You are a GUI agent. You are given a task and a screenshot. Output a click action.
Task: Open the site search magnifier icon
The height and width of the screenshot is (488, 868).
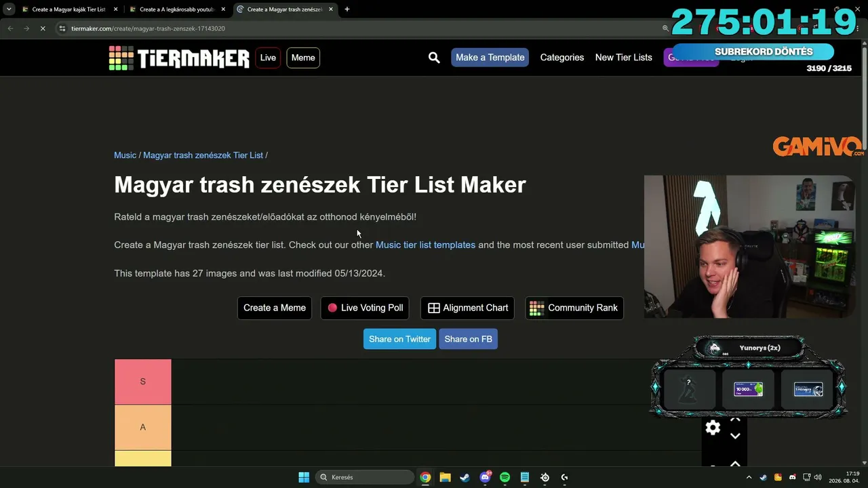[434, 58]
